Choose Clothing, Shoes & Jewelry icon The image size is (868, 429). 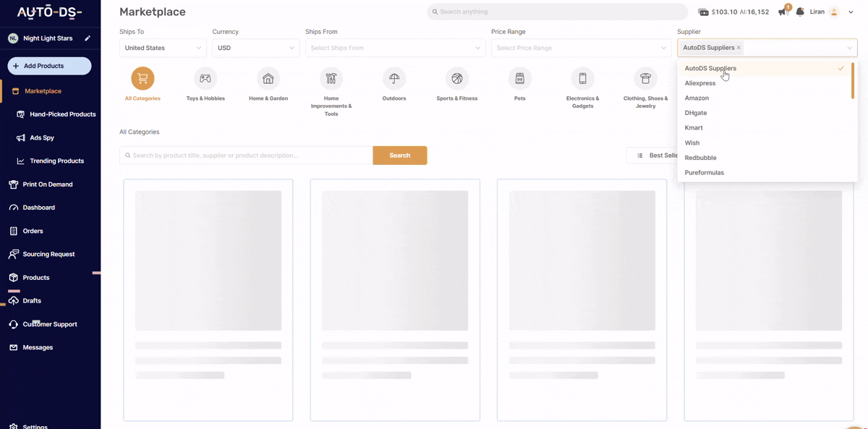(646, 78)
